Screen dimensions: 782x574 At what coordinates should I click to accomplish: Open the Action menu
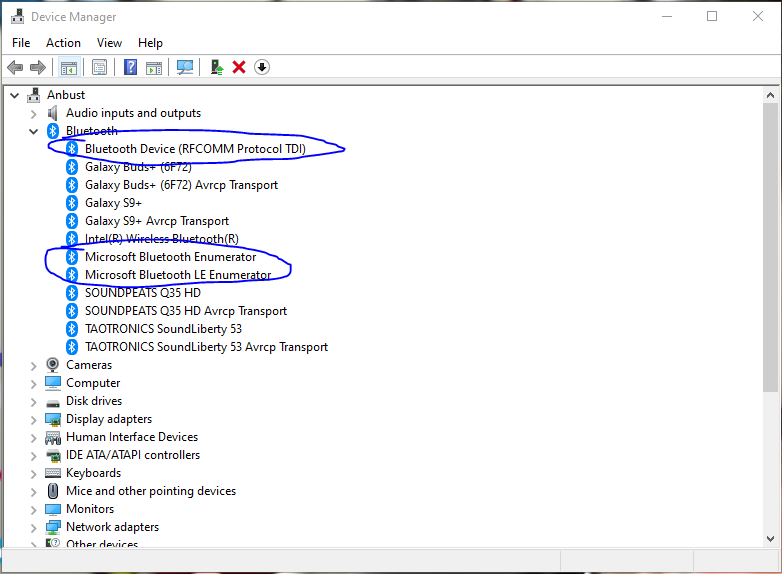tap(63, 43)
